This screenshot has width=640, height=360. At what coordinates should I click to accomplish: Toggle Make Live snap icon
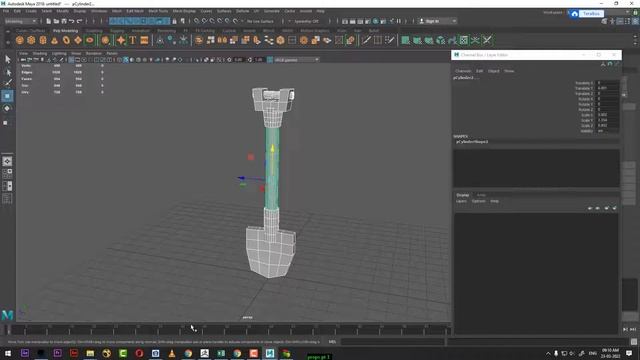(236, 21)
